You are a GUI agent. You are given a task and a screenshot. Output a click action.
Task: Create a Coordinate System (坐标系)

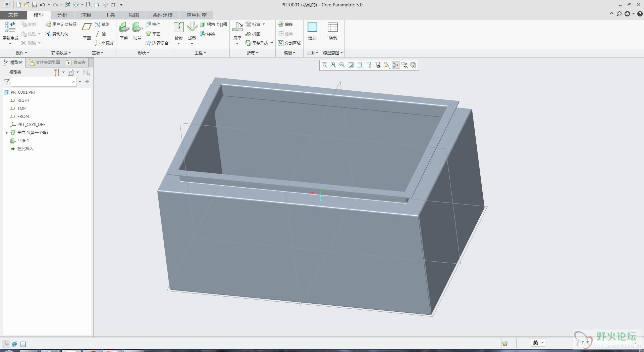[x=104, y=43]
